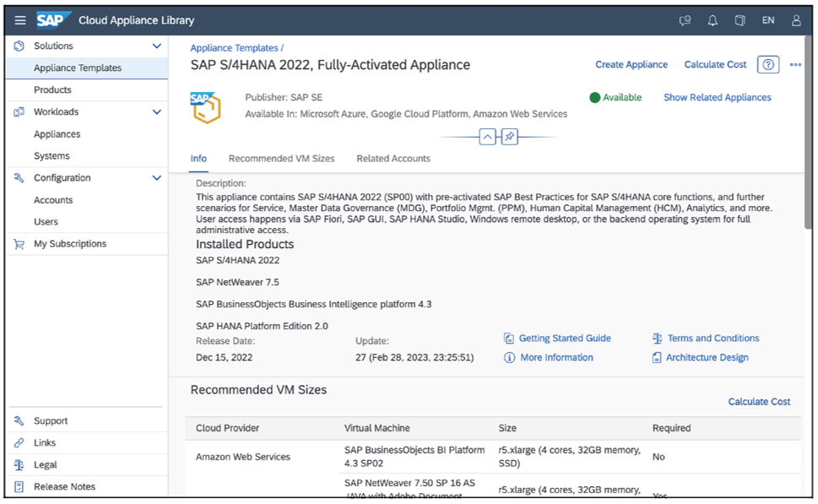The width and height of the screenshot is (818, 504).
Task: Click the Configuration wrench icon in sidebar
Action: tap(19, 178)
